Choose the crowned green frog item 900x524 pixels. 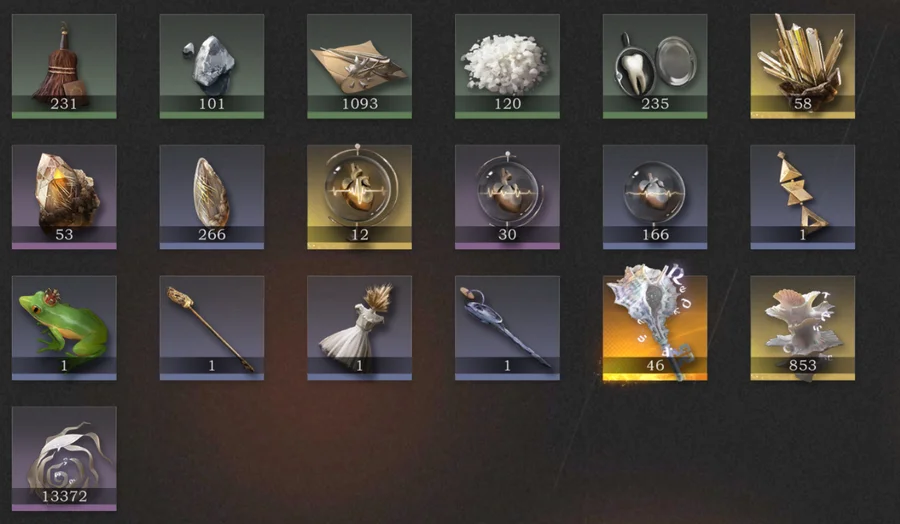[x=64, y=328]
